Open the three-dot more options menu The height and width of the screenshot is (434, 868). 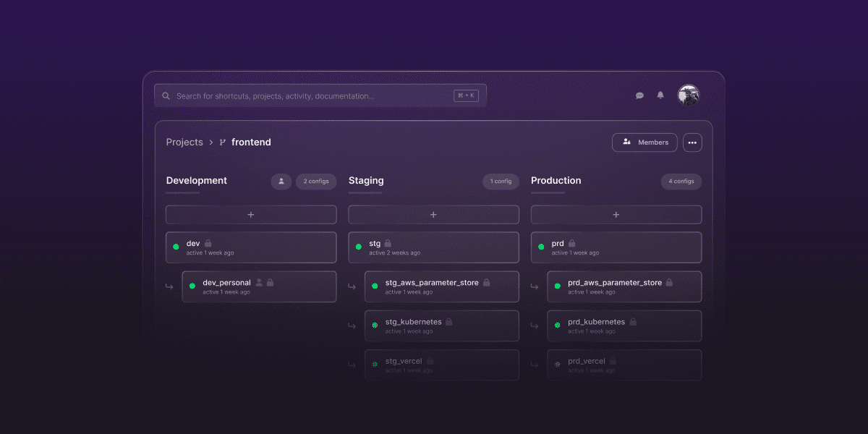692,142
